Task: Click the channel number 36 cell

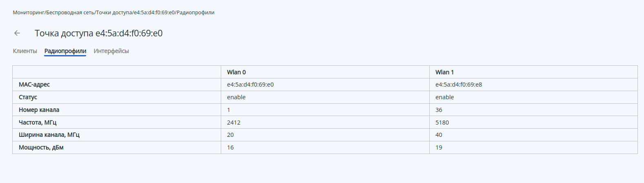Action: [439, 110]
